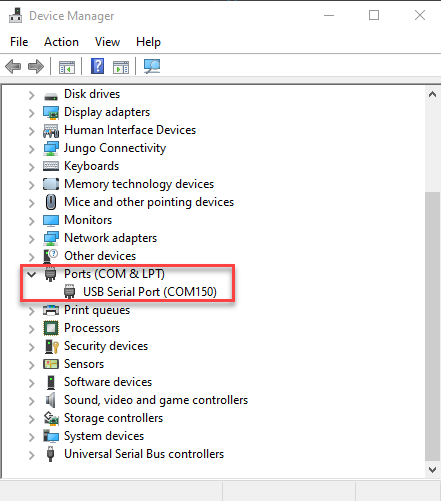The image size is (441, 501).
Task: Click the action pane toolbar icon
Action: click(x=121, y=67)
